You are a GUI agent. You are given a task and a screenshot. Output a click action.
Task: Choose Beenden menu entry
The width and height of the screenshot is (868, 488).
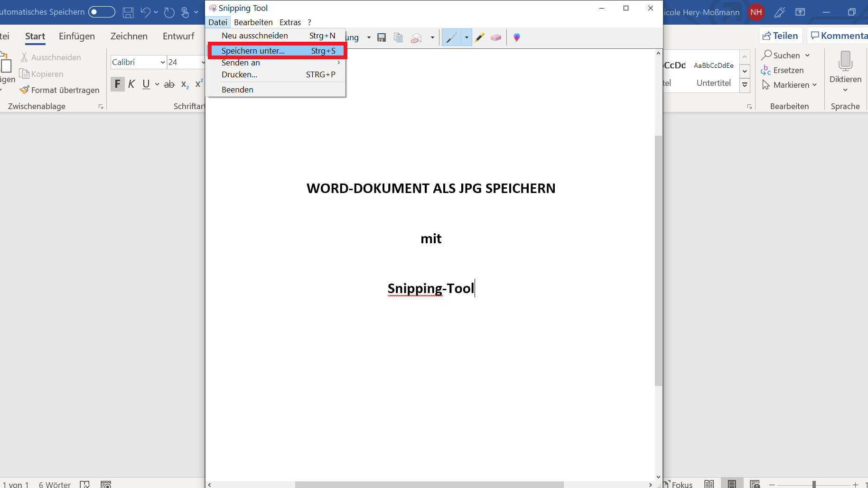point(278,90)
